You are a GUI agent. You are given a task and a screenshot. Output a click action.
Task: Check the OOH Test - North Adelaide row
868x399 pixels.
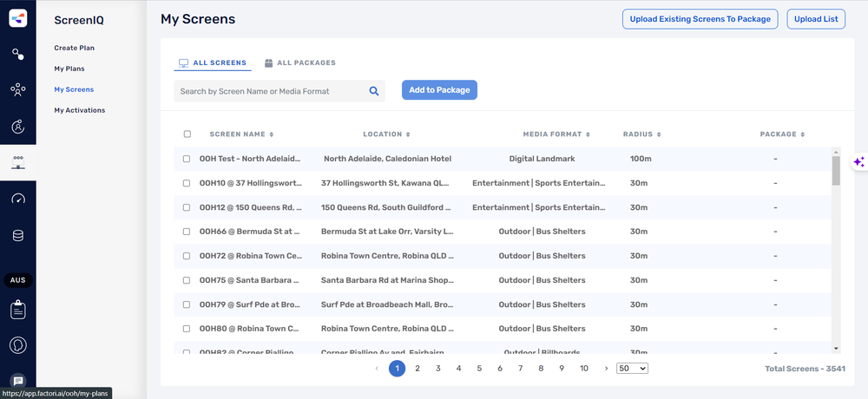(187, 159)
